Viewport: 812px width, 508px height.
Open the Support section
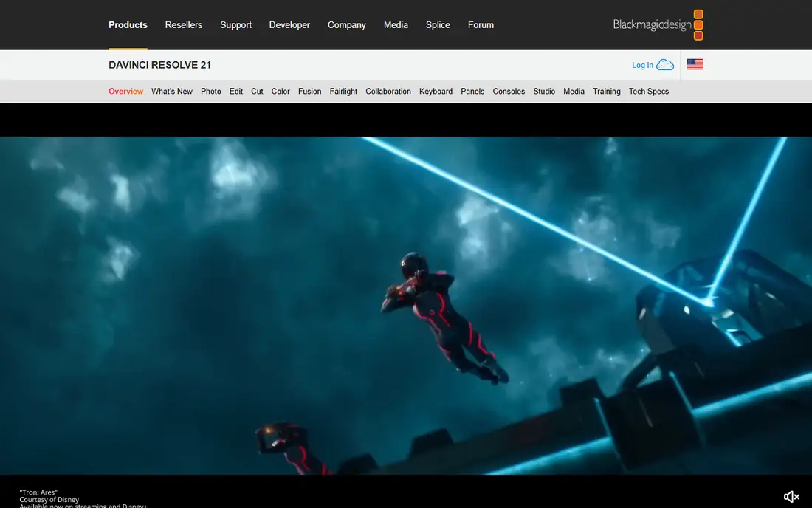click(x=235, y=25)
